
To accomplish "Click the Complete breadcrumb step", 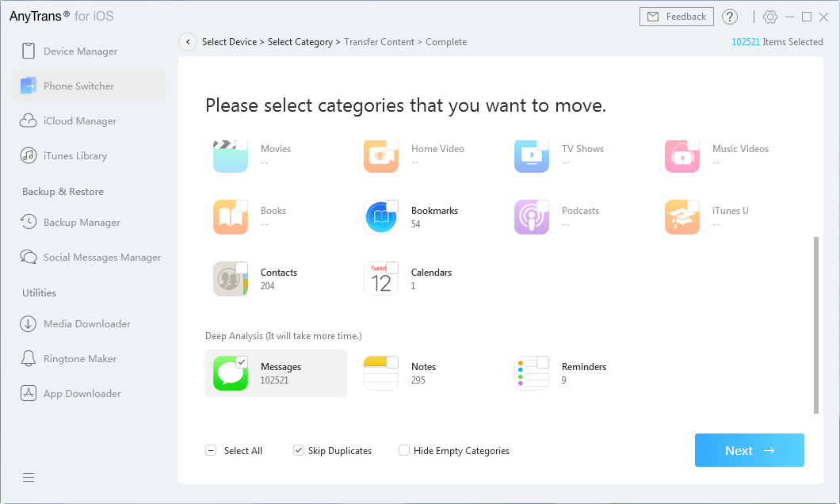I will 446,42.
